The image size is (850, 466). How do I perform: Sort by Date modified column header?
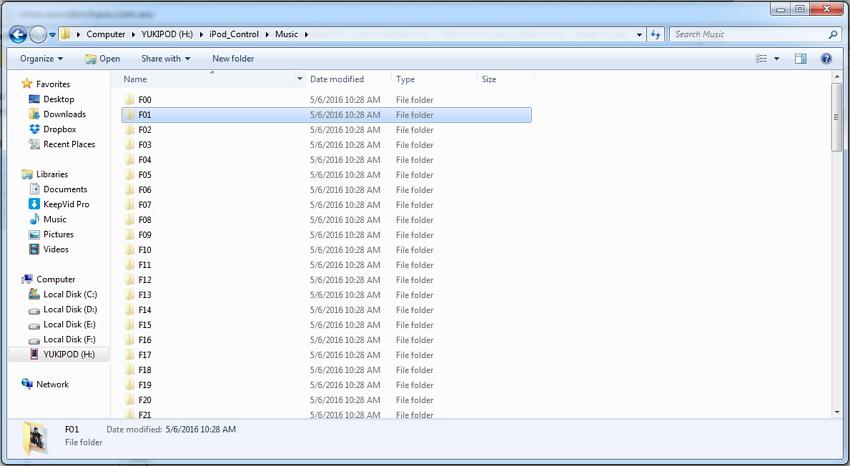[x=337, y=79]
